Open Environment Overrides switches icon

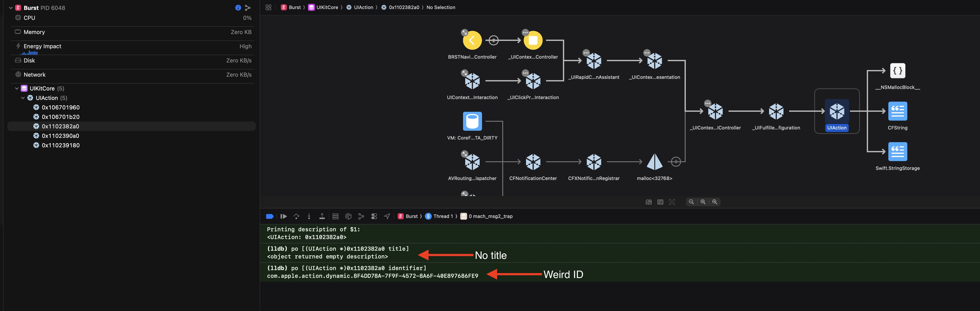point(374,216)
